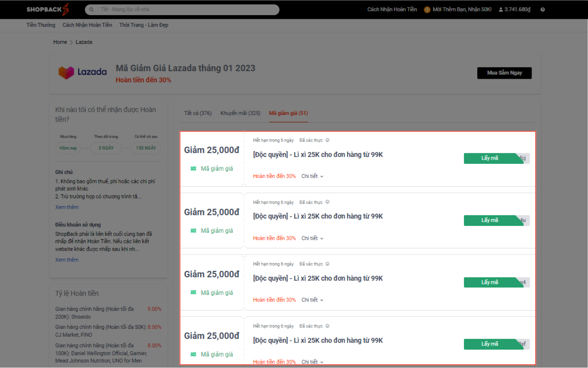Screen dimensions: 588x368
Task: Click the Daniel Wellington Official cashback row
Action: pos(108,353)
